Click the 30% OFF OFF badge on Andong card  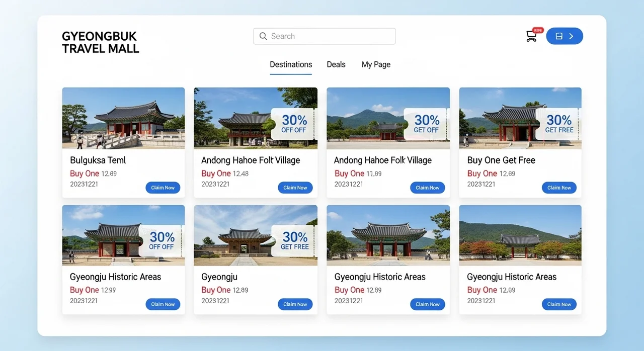pyautogui.click(x=294, y=124)
